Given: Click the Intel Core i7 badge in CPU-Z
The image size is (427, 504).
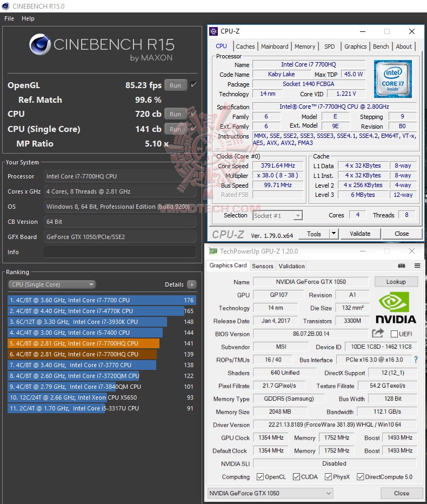Looking at the screenshot, I should pyautogui.click(x=392, y=79).
